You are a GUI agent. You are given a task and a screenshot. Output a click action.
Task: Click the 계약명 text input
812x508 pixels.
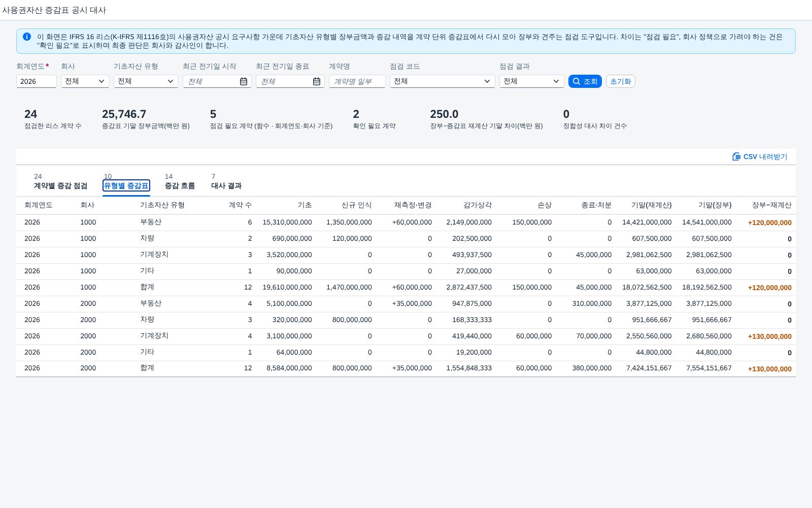(357, 81)
